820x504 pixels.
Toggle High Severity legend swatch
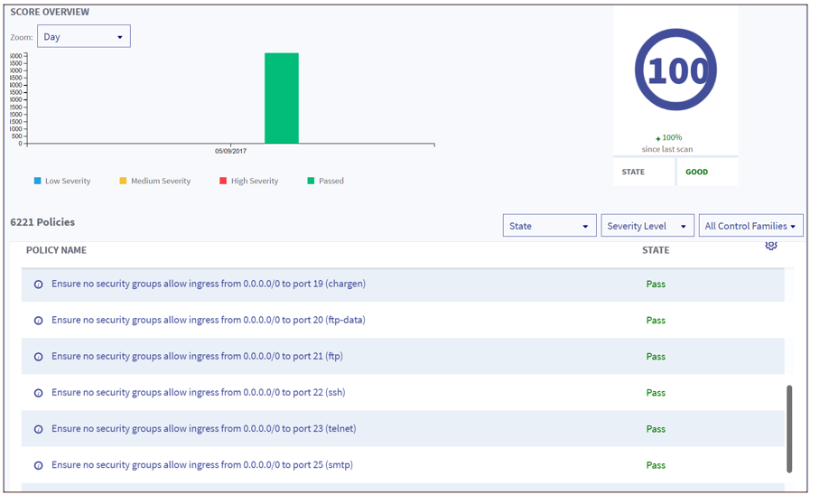pyautogui.click(x=223, y=181)
